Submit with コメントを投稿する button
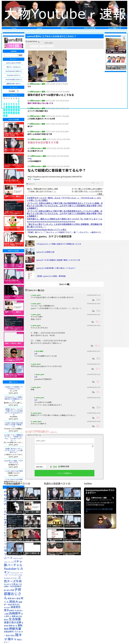The width and height of the screenshot is (129, 644). point(64,473)
